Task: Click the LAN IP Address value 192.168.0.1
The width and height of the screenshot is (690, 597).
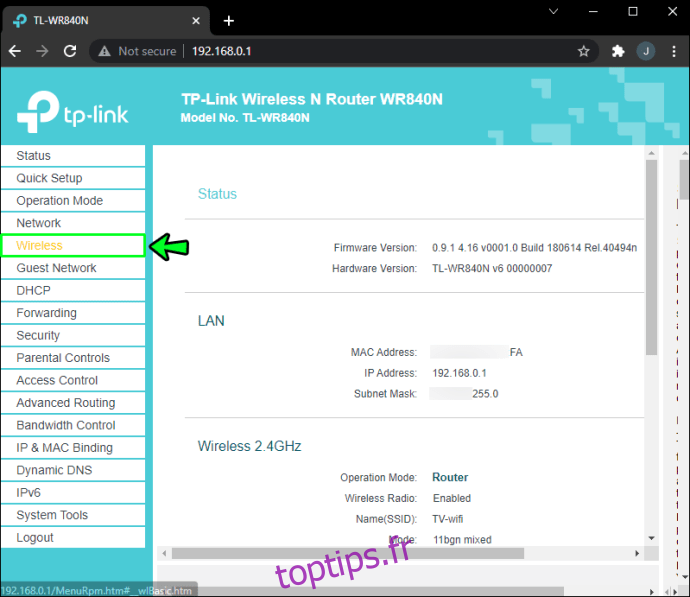Action: (459, 373)
